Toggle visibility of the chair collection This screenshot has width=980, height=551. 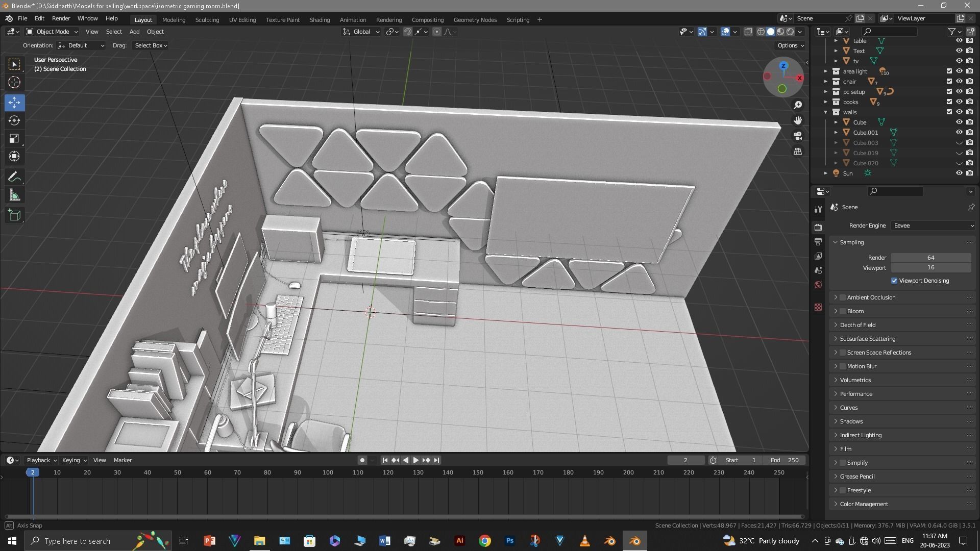tap(959, 82)
